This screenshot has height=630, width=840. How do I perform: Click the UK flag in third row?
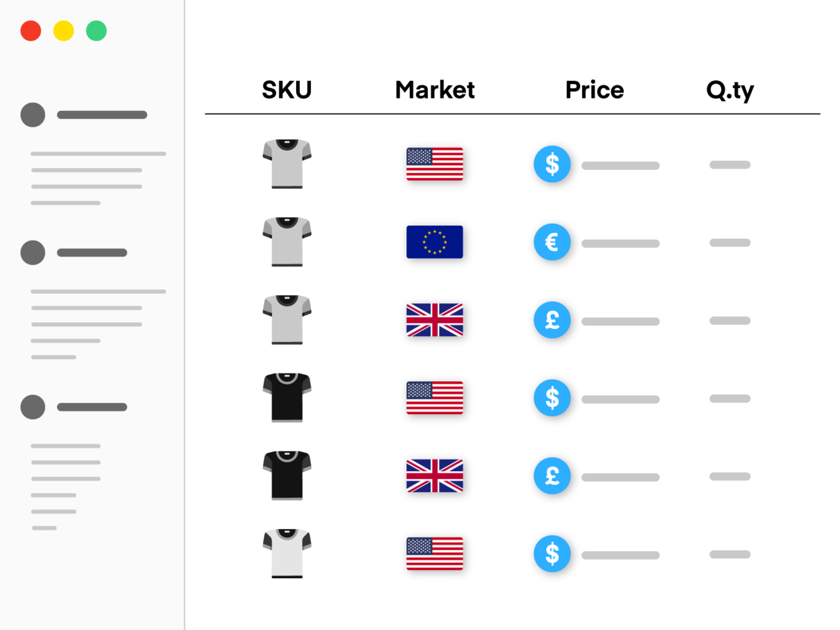434,320
